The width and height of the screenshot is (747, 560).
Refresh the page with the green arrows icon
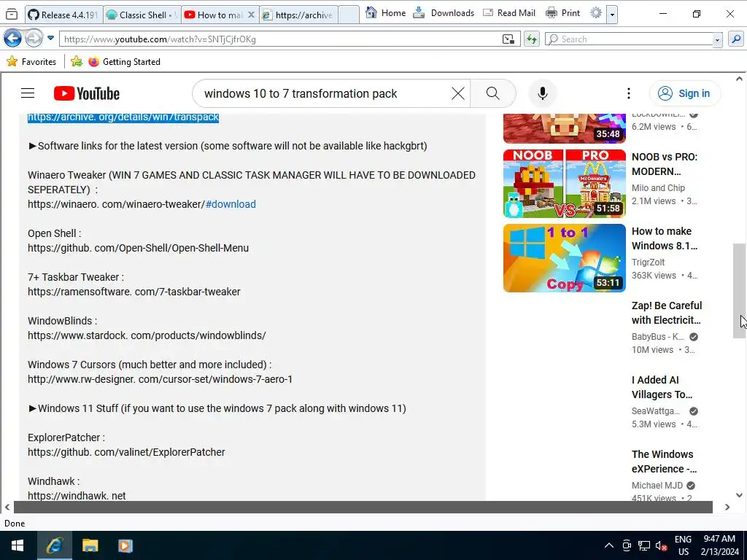click(531, 39)
